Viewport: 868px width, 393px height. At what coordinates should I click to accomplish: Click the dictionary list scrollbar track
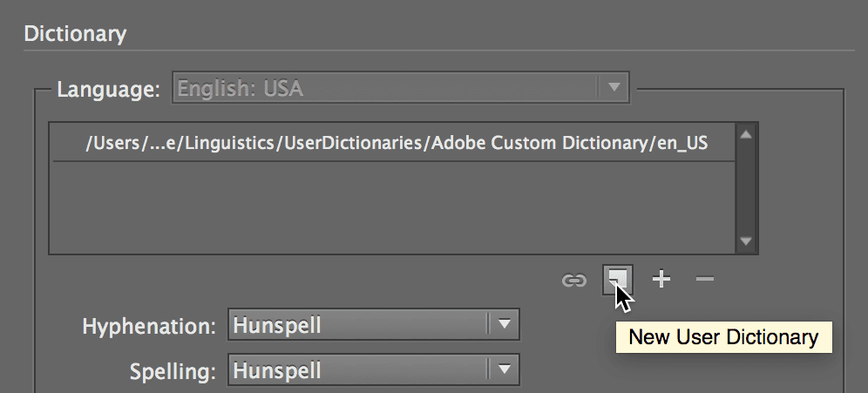tap(746, 187)
